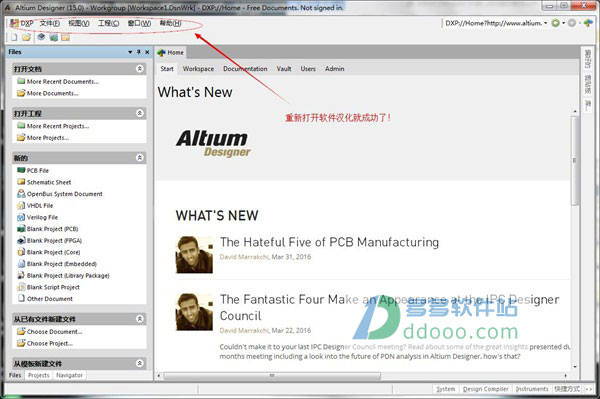Expand the DXP://Home address bar dropdown
This screenshot has height=399, width=600.
click(x=546, y=23)
